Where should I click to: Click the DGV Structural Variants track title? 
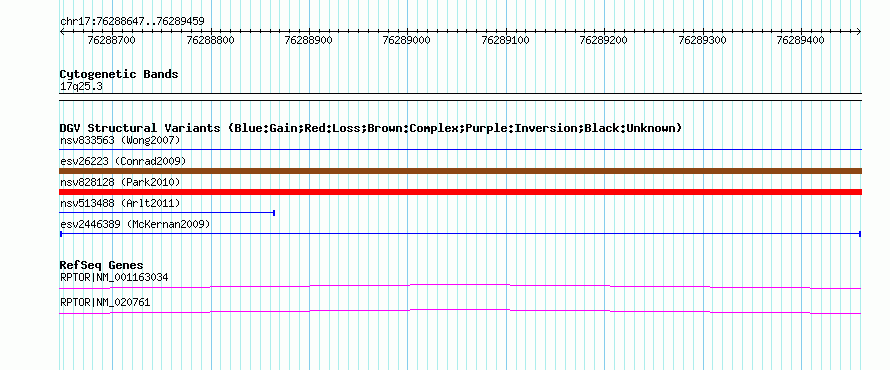point(371,128)
